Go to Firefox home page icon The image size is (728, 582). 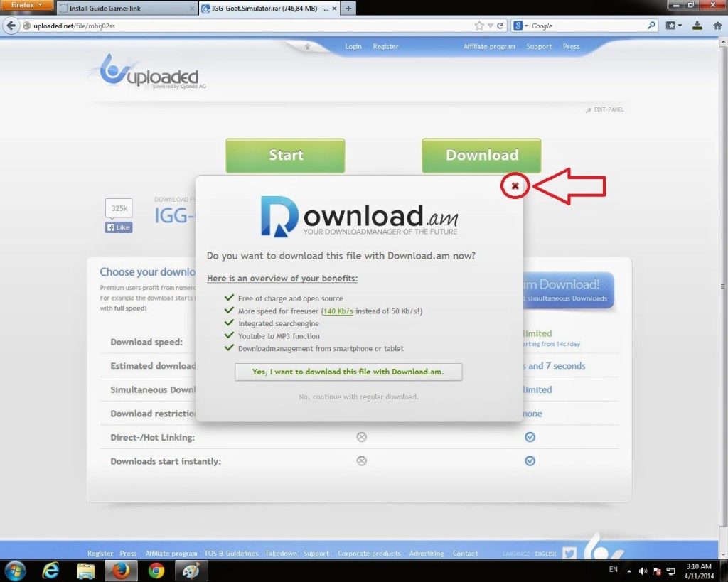tap(718, 26)
